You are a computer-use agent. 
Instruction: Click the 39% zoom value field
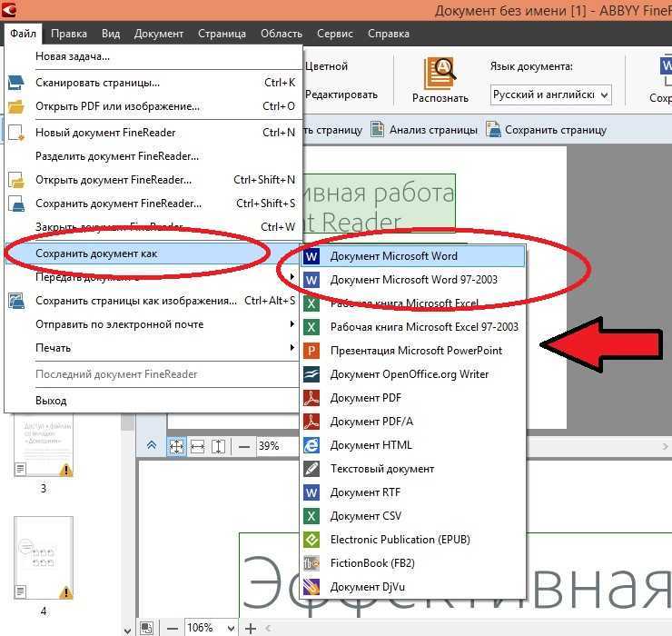point(277,446)
